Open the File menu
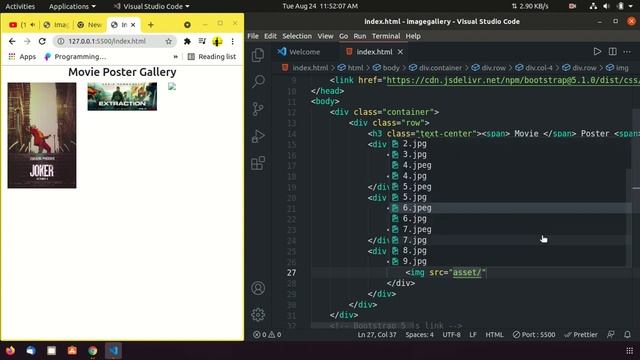 pyautogui.click(x=253, y=36)
